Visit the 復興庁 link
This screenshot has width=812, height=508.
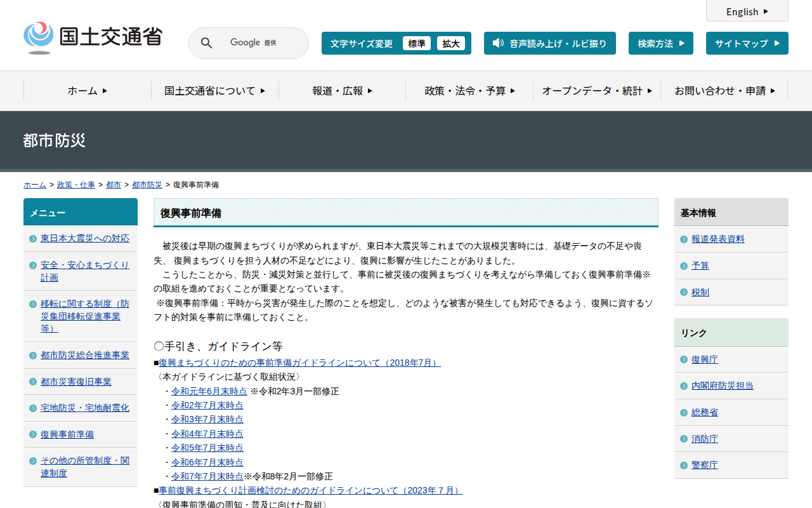pyautogui.click(x=705, y=359)
